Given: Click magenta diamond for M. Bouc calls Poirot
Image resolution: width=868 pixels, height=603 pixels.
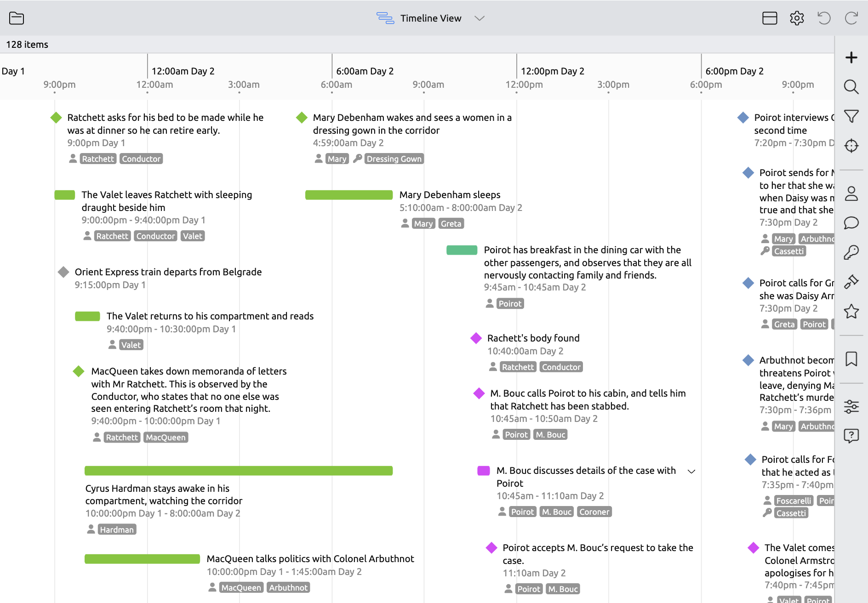Looking at the screenshot, I should (479, 393).
